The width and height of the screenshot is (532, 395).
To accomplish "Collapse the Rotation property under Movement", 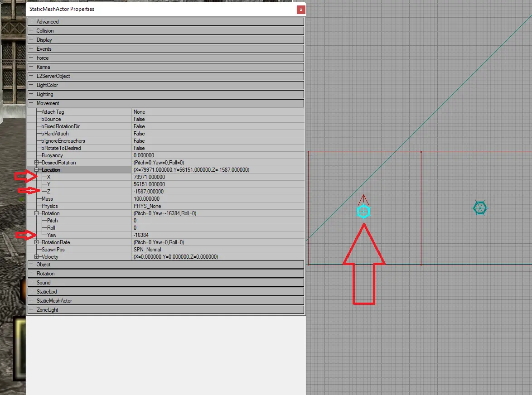I will click(37, 213).
